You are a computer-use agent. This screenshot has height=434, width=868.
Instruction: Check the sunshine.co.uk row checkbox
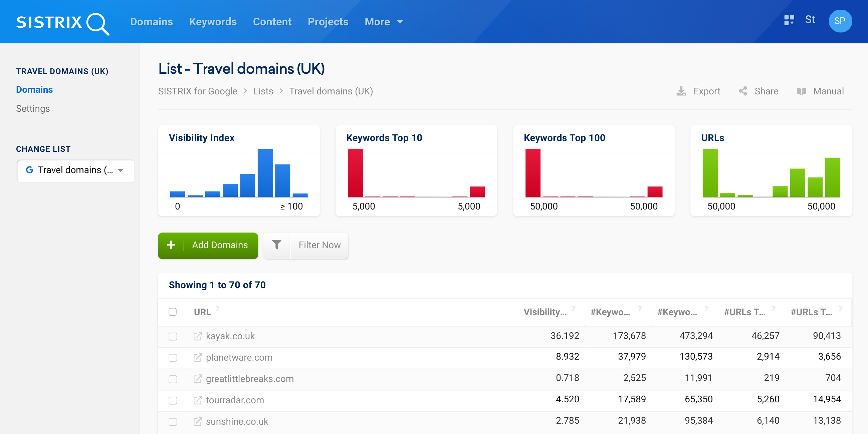click(x=173, y=422)
